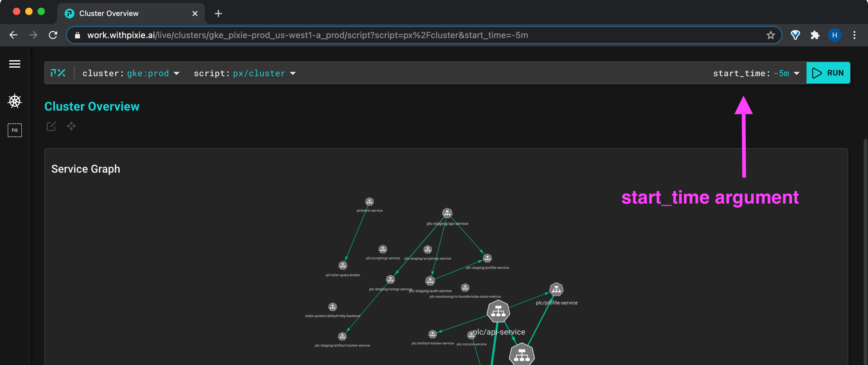Image resolution: width=868 pixels, height=365 pixels.
Task: Bookmark page with star icon
Action: click(770, 35)
